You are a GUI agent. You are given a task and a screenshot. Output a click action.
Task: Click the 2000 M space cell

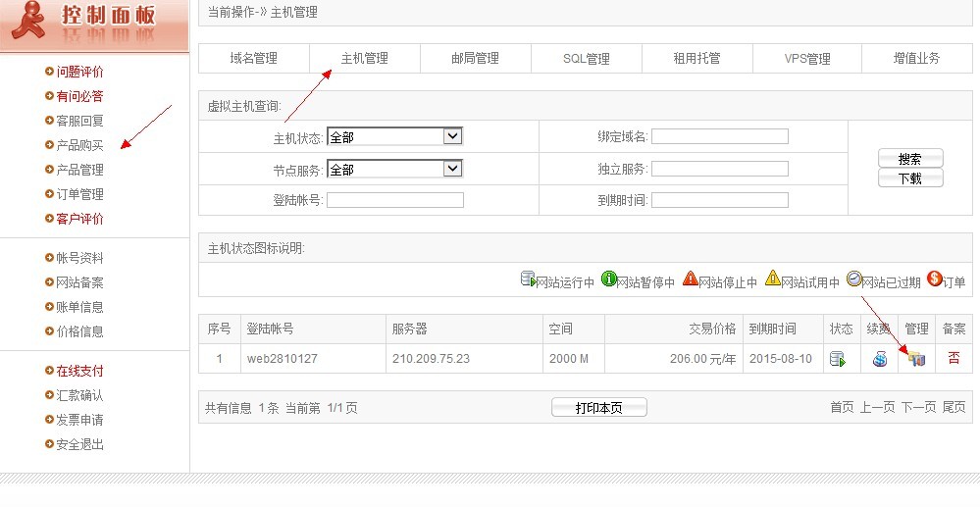pos(569,359)
